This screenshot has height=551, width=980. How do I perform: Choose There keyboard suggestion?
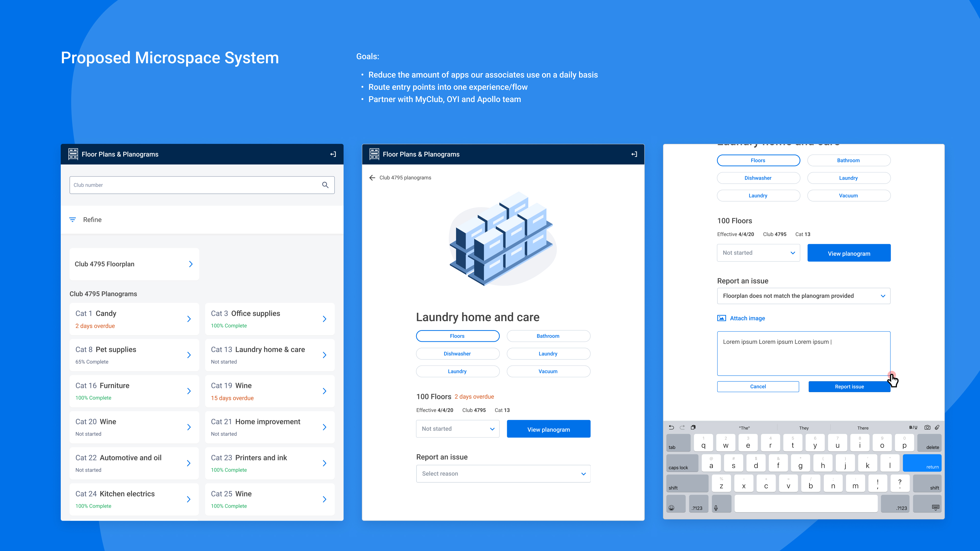863,428
